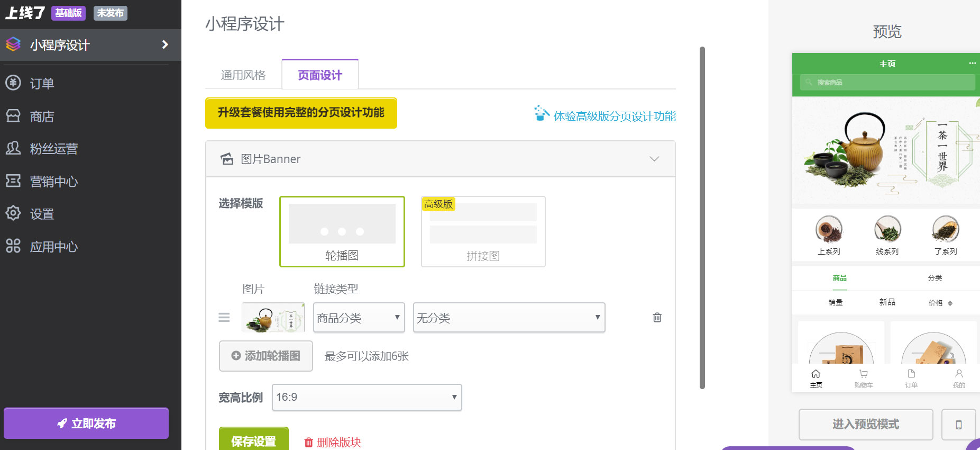Click the 高级版 badge on 拼接图
The height and width of the screenshot is (450, 980).
click(438, 204)
